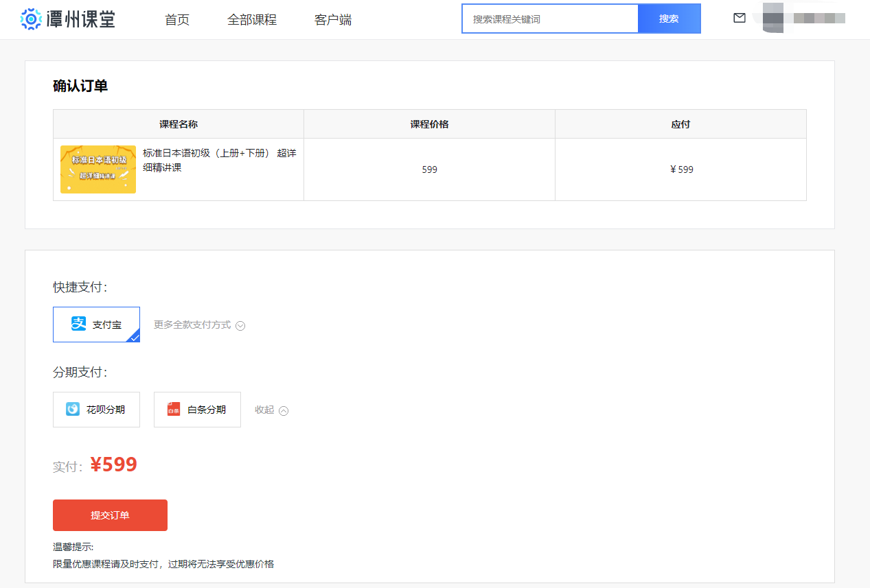Open the mail envelope icon
870x588 pixels.
(740, 19)
